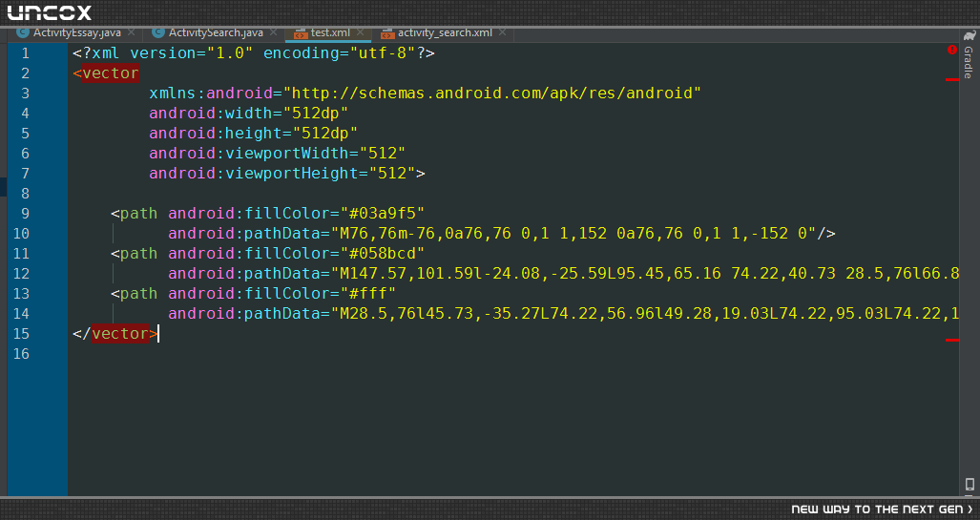The image size is (980, 520).
Task: Click fillColor value "#03a9f5"
Action: click(382, 213)
